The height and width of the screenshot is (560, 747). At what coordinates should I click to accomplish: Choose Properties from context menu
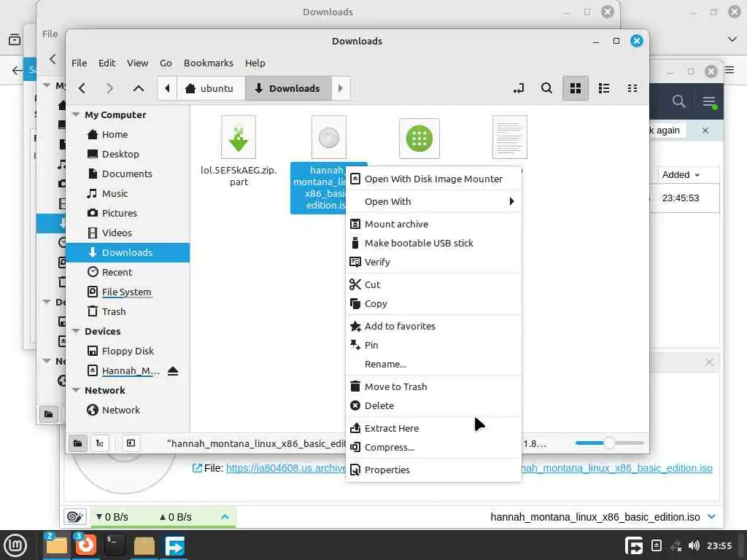pos(433,470)
